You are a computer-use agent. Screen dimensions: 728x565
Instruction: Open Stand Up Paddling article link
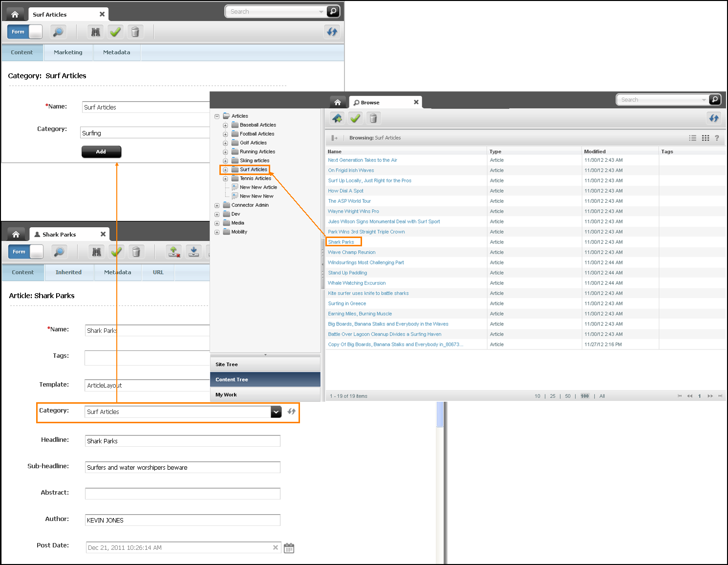click(x=347, y=273)
